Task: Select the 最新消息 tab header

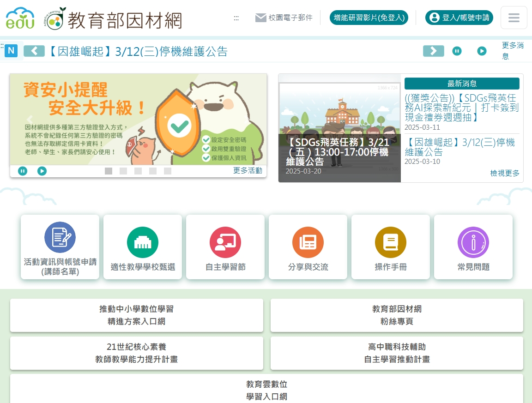Action: coord(462,84)
